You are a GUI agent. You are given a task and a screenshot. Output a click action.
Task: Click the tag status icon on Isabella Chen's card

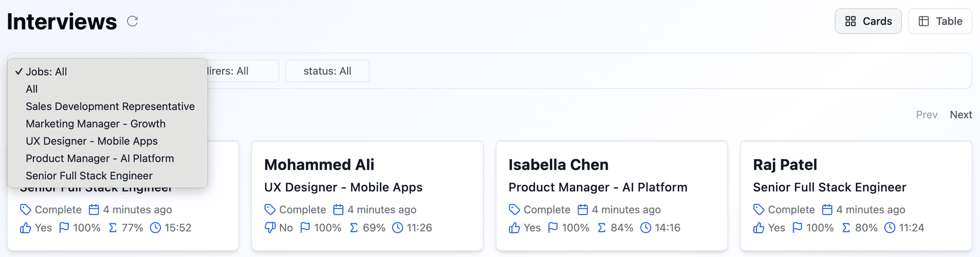pos(514,210)
